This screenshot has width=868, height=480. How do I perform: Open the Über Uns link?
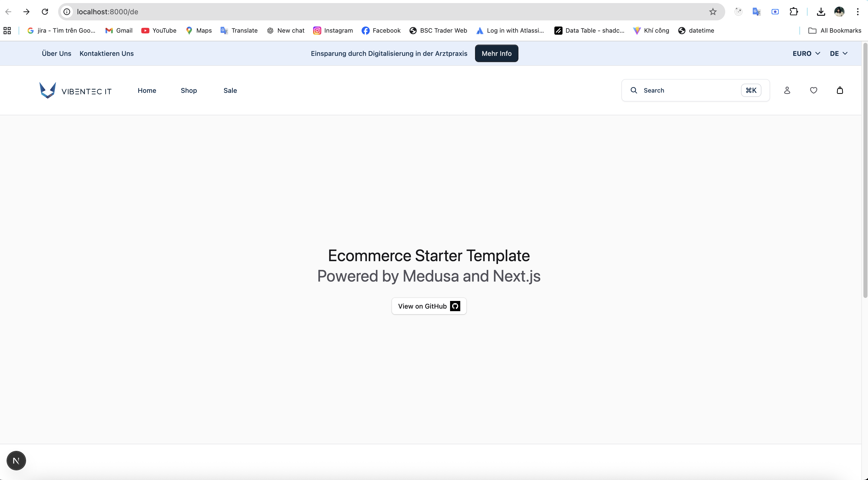click(x=57, y=54)
